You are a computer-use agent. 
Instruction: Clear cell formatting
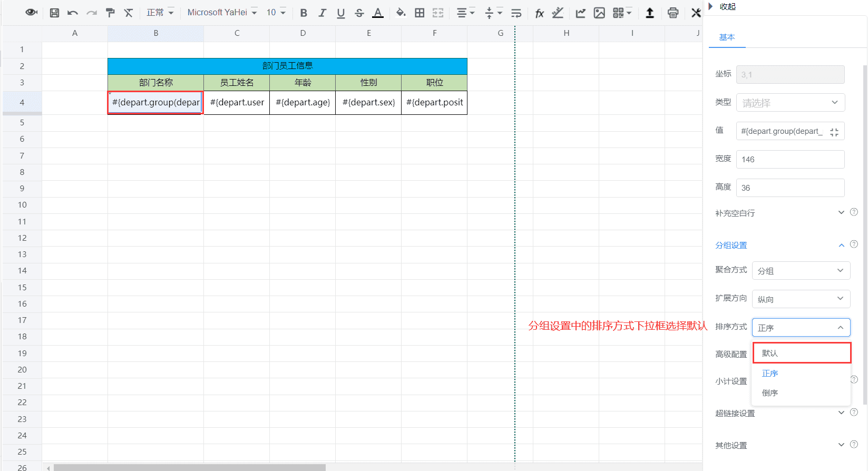[128, 13]
